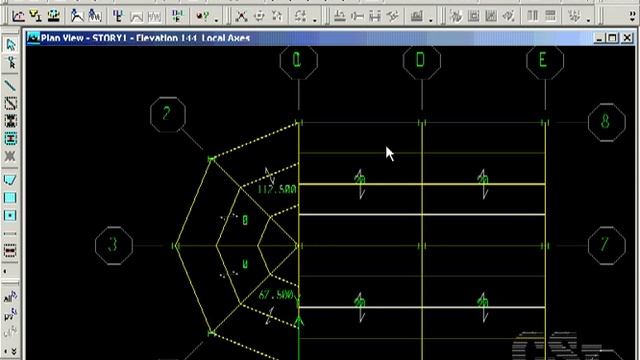The height and width of the screenshot is (360, 640).
Task: Click the 112.500 angle label
Action: (x=277, y=189)
